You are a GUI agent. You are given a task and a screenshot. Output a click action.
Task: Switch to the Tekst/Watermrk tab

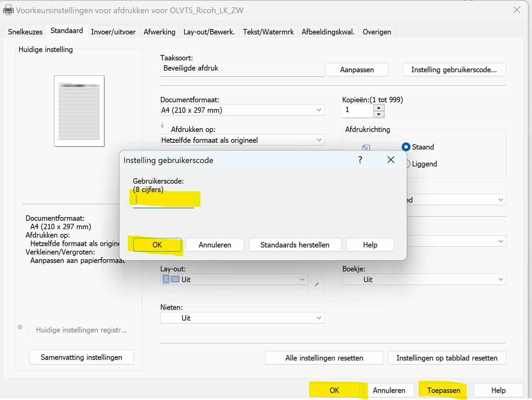tap(268, 32)
